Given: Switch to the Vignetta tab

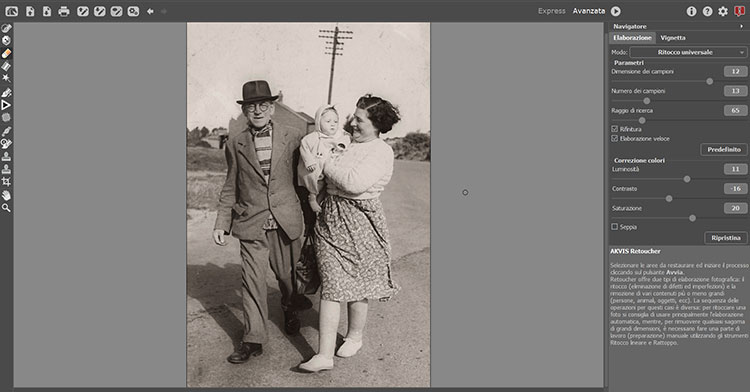Looking at the screenshot, I should coord(673,38).
